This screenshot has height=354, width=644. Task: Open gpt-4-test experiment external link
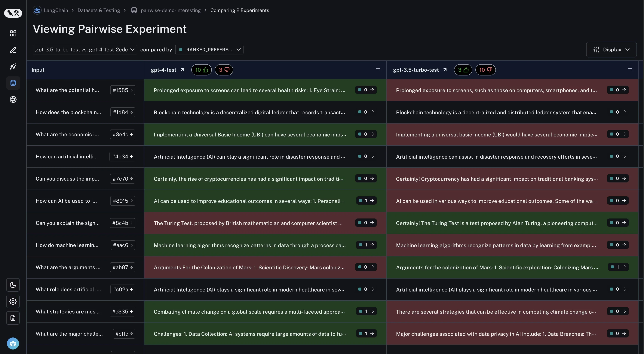(x=182, y=70)
